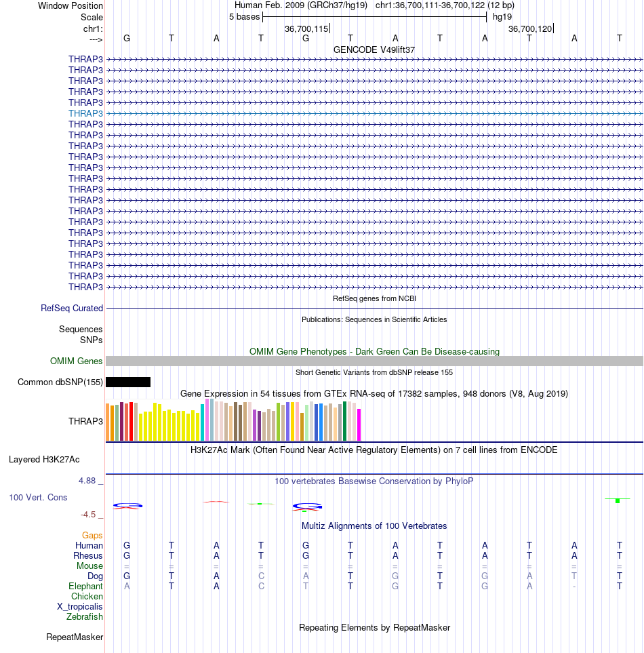Click the 36,700,120 coordinate marker

[x=530, y=28]
